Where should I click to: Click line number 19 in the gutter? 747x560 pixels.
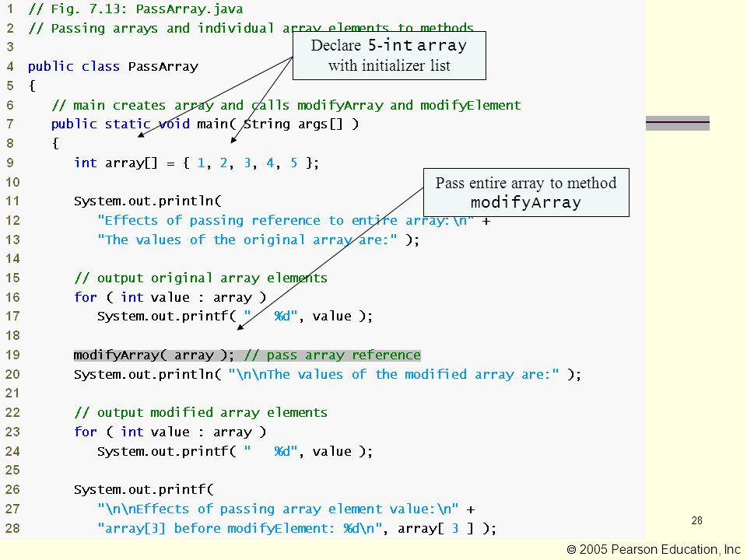[x=12, y=355]
